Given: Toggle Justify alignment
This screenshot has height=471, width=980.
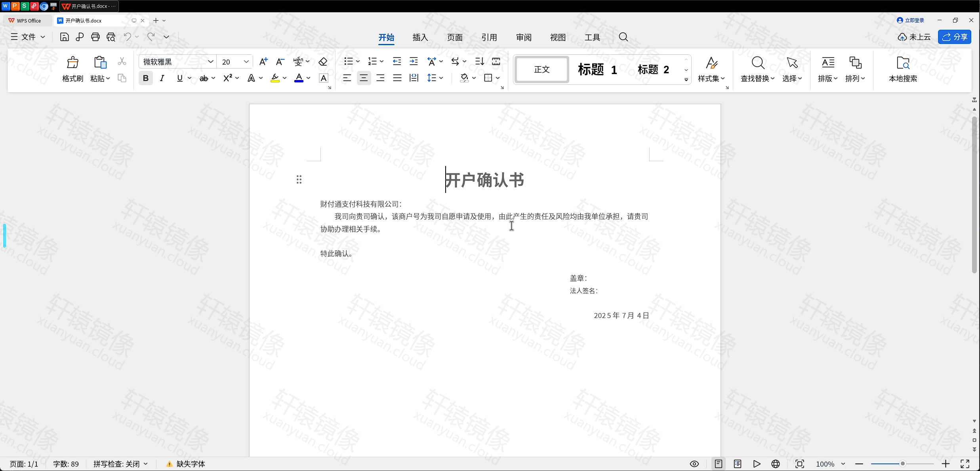Looking at the screenshot, I should 397,78.
